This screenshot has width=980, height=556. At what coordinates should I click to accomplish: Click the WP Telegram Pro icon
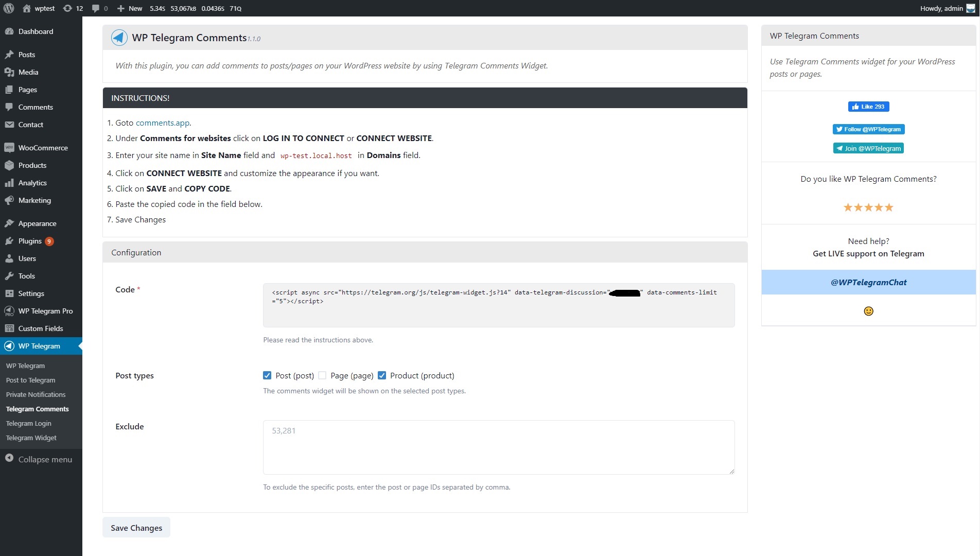tap(9, 311)
